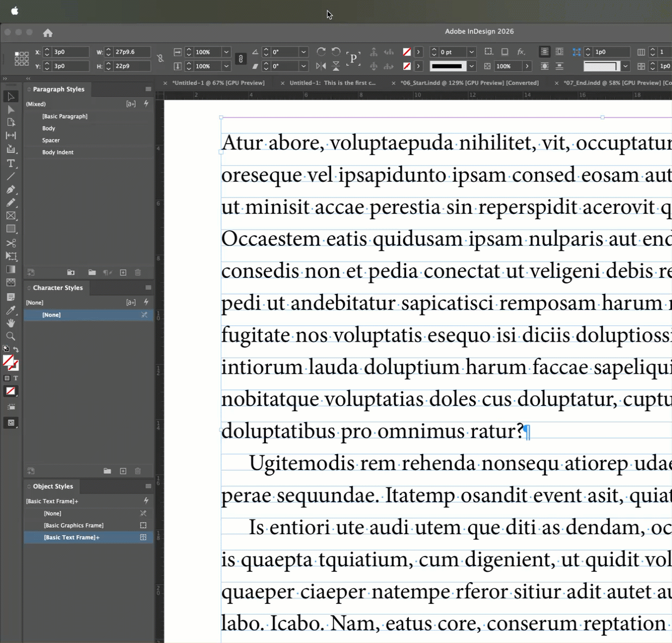Select the Gap tool
Viewport: 672px width, 643px height.
coord(11,135)
